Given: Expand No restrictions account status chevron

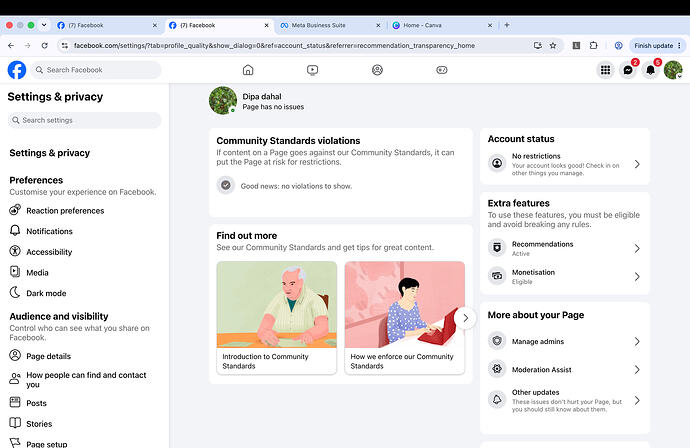Looking at the screenshot, I should click(x=637, y=164).
